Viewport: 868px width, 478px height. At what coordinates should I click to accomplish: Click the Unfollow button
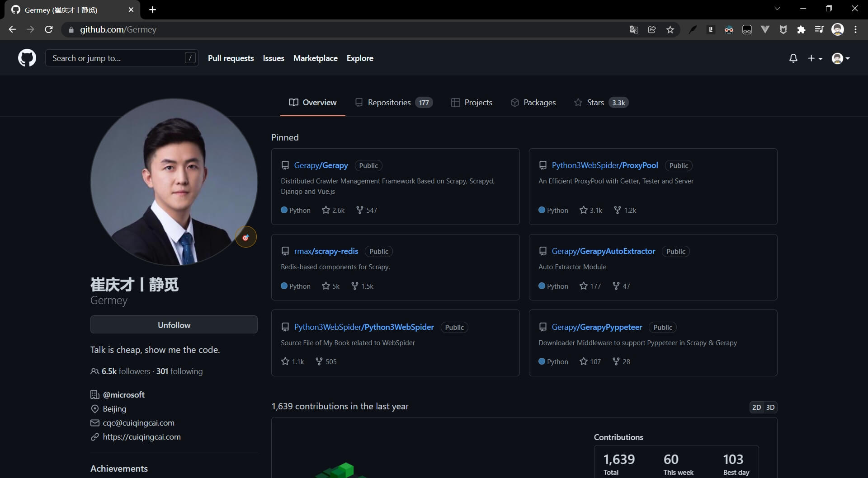(x=174, y=324)
